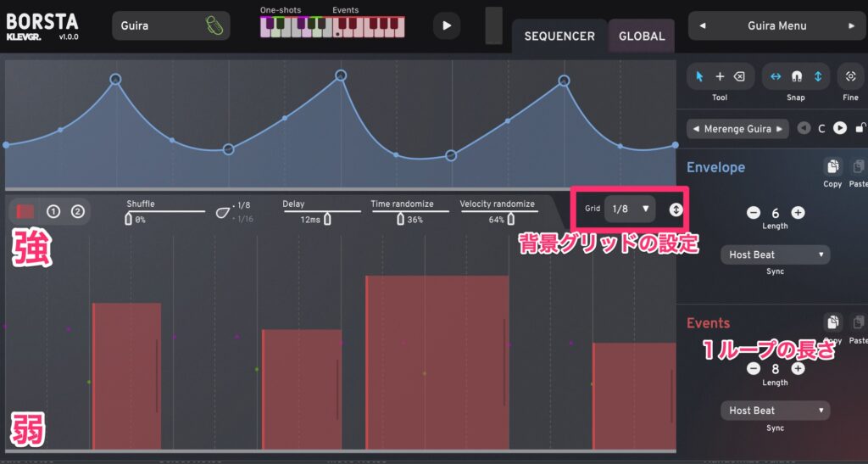The height and width of the screenshot is (464, 868).
Task: Open the Grid 1/8 dropdown
Action: 630,208
